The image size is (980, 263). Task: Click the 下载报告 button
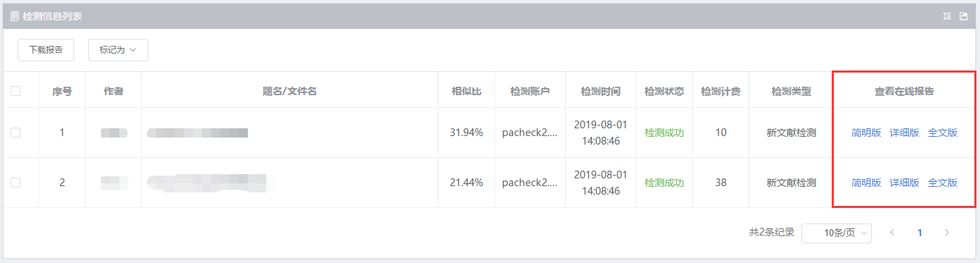pyautogui.click(x=46, y=50)
